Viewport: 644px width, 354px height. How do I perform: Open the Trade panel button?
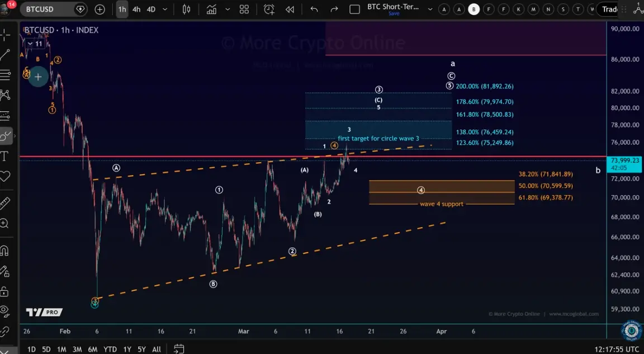(610, 9)
